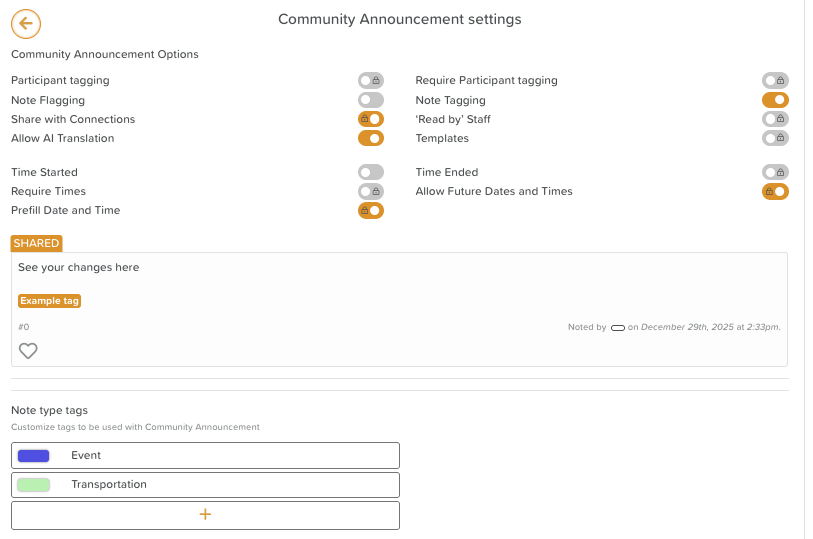Enable the Time Started switch
Image resolution: width=813 pixels, height=539 pixels.
point(371,172)
